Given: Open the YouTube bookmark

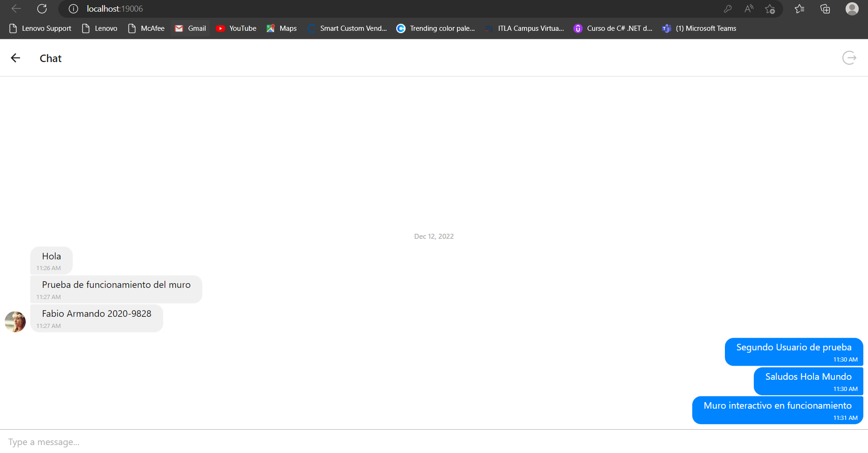Looking at the screenshot, I should coord(236,28).
